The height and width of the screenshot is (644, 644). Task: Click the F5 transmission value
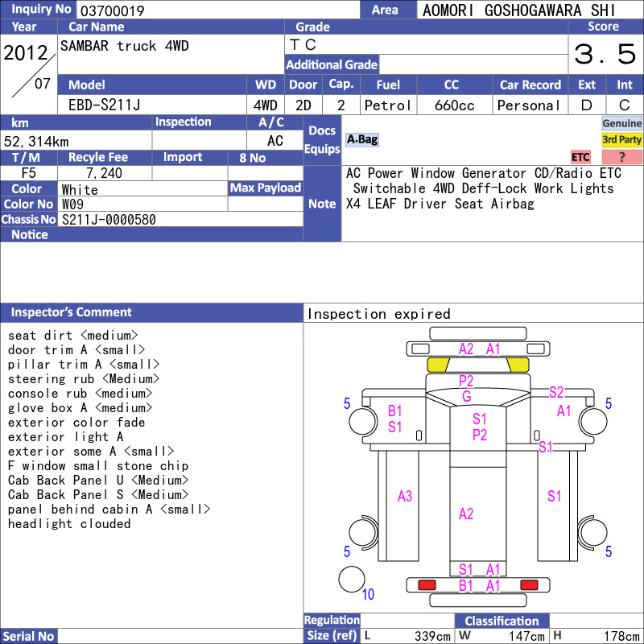[28, 173]
